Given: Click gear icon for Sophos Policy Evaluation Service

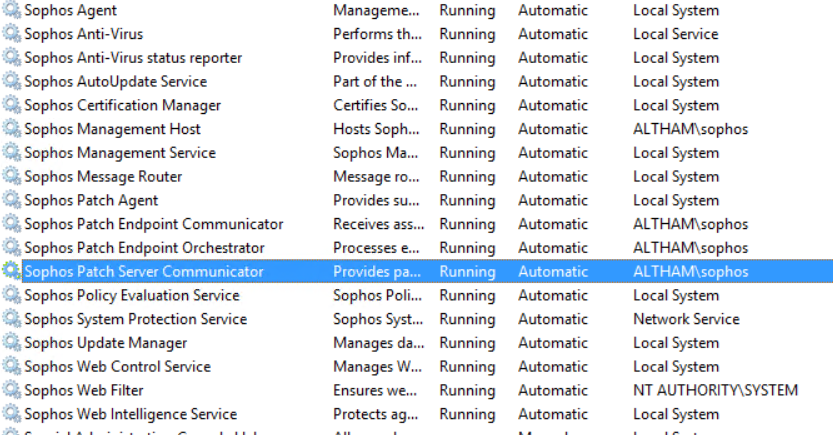Looking at the screenshot, I should pyautogui.click(x=11, y=295).
